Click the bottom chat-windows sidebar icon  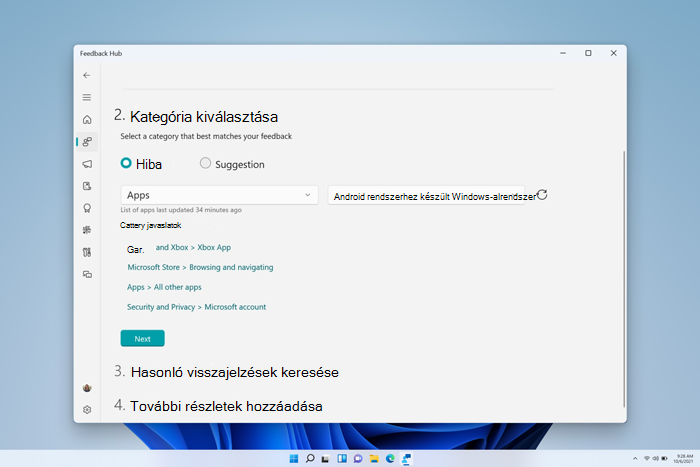click(87, 274)
